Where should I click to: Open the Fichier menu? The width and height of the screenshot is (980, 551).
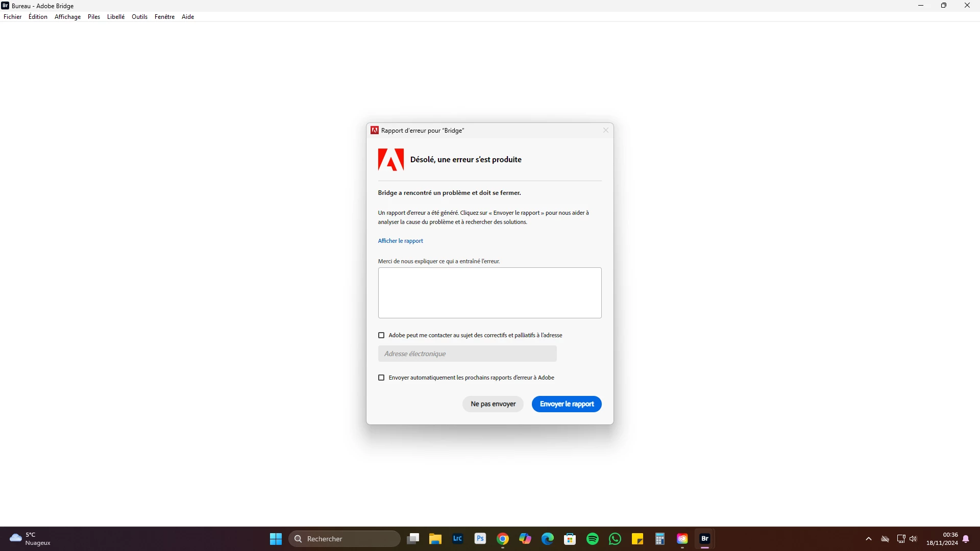[13, 17]
